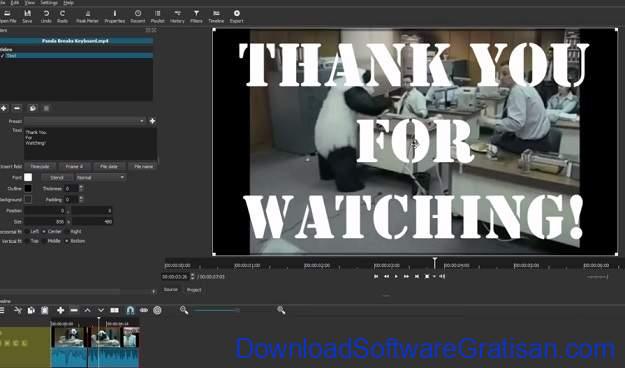Click the Export toolbar icon
Viewport: 625px width, 368px height.
click(236, 16)
